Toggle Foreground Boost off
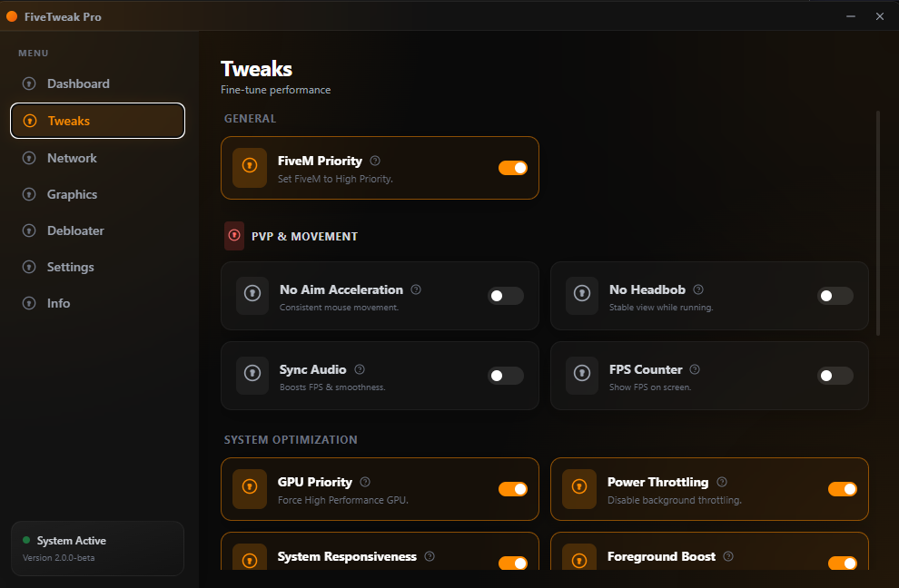This screenshot has height=588, width=899. point(842,563)
